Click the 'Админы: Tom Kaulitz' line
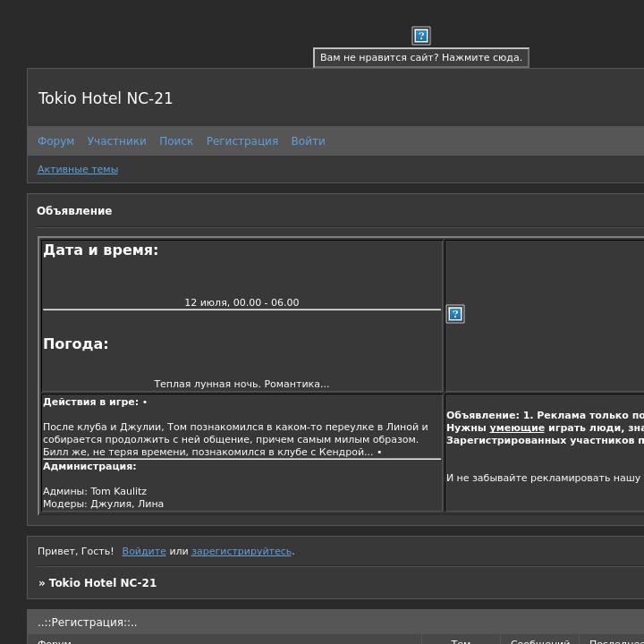The height and width of the screenshot is (644, 644). coord(95,491)
